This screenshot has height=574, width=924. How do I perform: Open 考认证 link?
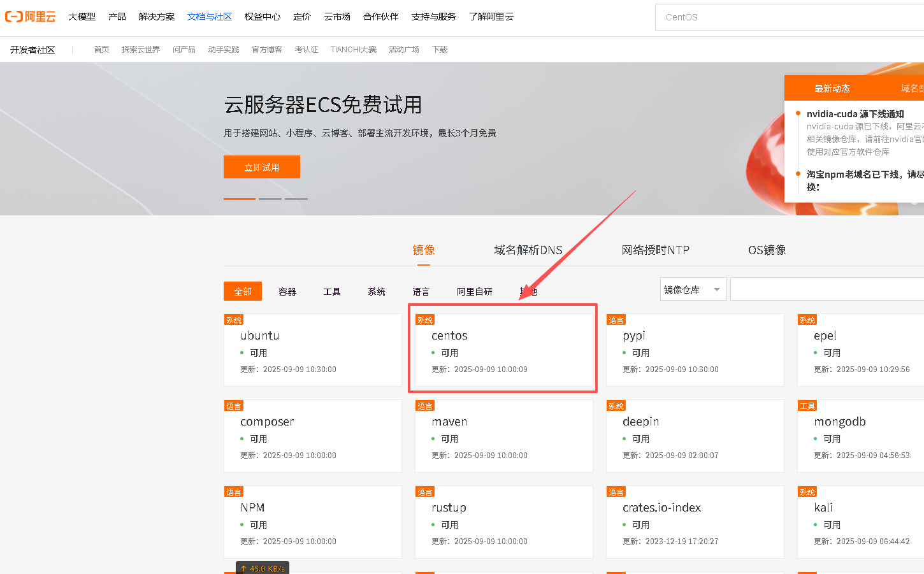(307, 50)
